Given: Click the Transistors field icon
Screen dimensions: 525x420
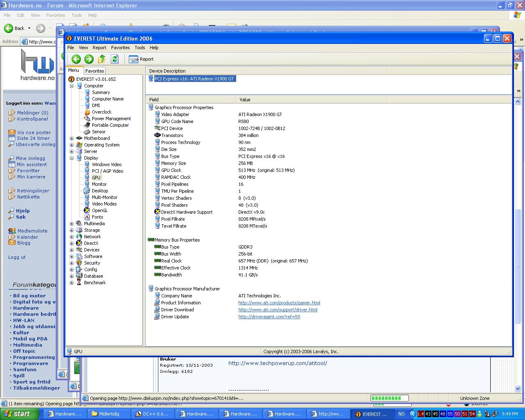Looking at the screenshot, I should [157, 135].
